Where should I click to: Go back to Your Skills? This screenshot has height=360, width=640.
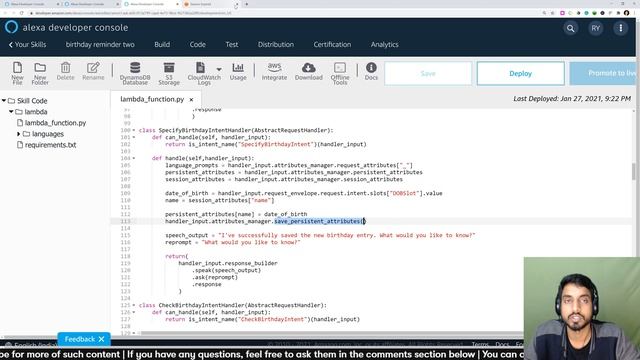coord(27,44)
